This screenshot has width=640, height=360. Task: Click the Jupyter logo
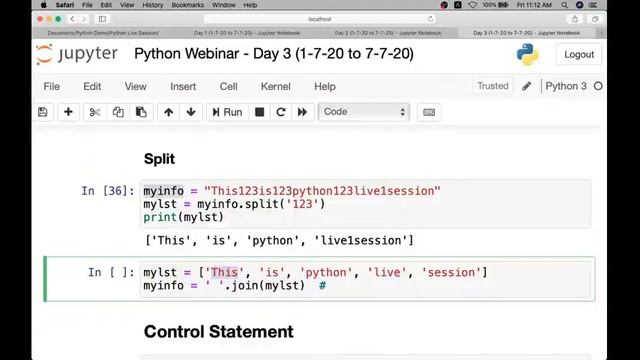coord(77,54)
